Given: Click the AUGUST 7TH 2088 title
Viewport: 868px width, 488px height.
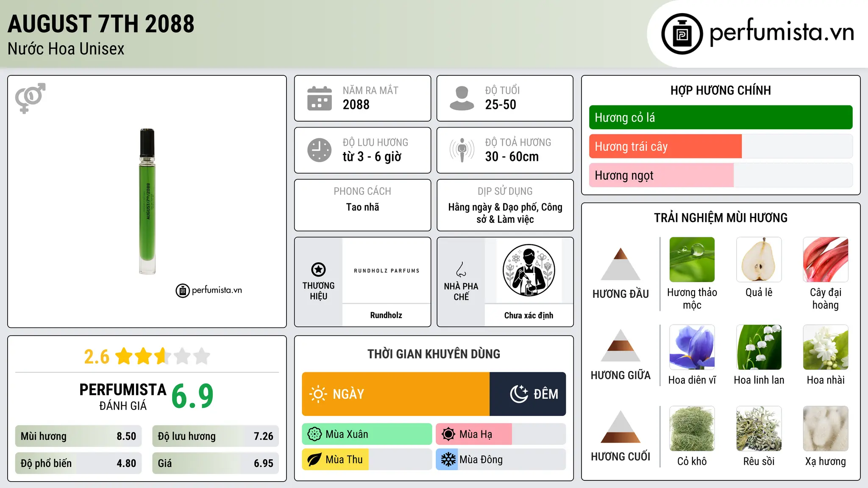Looking at the screenshot, I should click(x=101, y=24).
